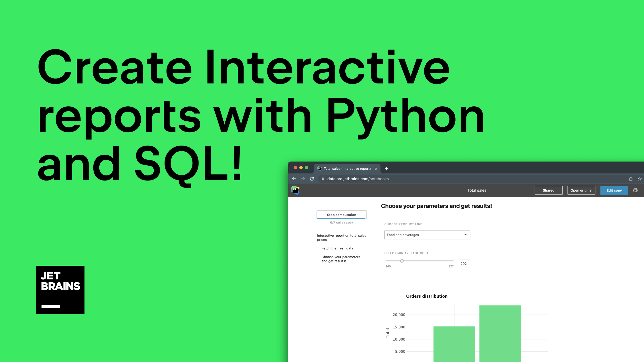This screenshot has width=644, height=362.
Task: Click the red close window button
Action: tap(295, 168)
